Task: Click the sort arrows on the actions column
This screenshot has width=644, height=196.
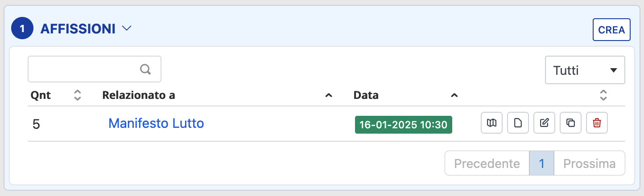Action: click(x=603, y=95)
